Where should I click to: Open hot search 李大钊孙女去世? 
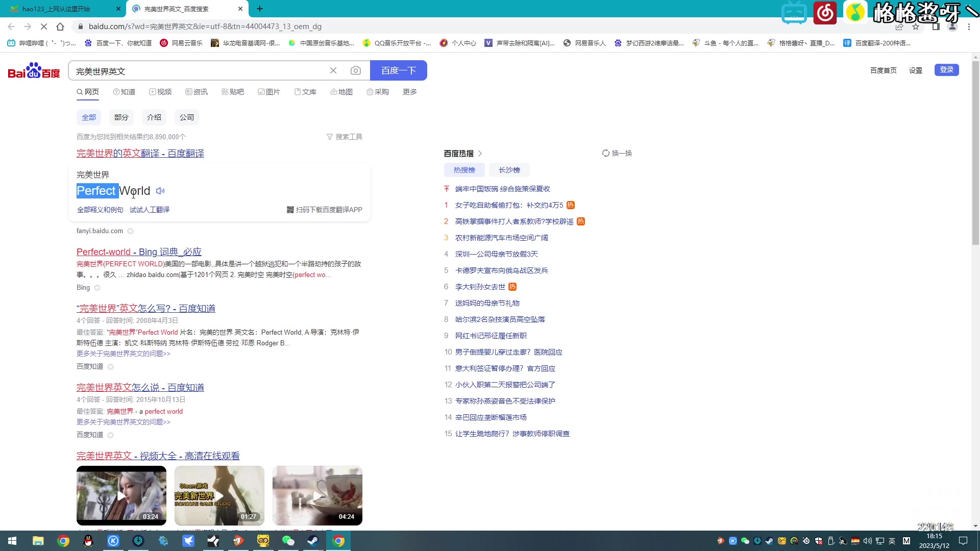480,287
